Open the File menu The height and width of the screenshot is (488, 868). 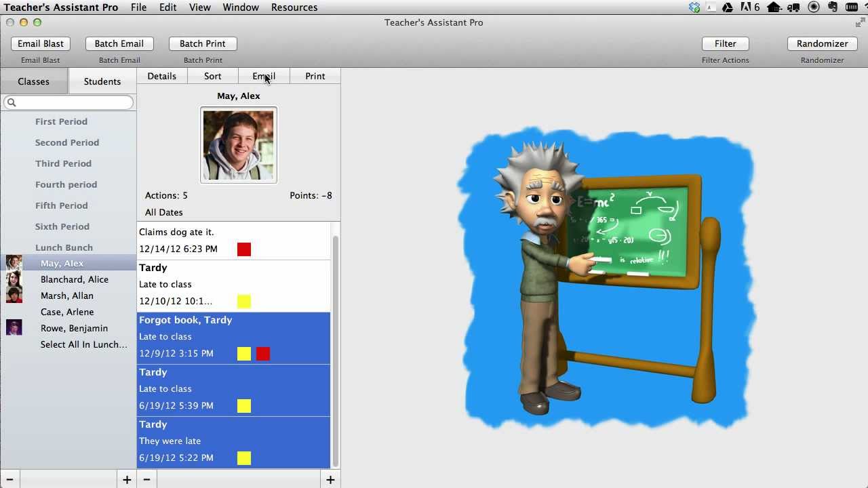(x=138, y=7)
